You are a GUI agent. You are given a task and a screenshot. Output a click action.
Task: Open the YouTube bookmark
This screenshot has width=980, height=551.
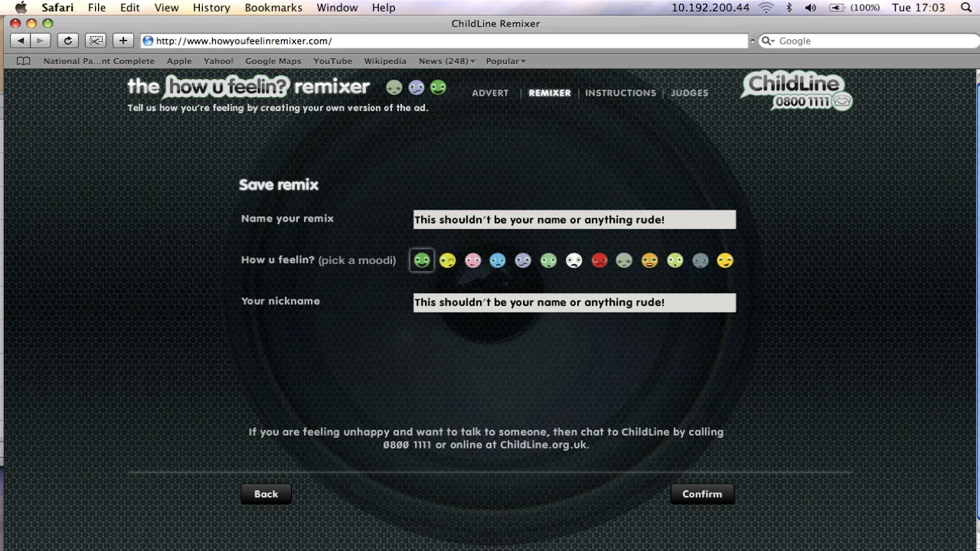tap(332, 61)
